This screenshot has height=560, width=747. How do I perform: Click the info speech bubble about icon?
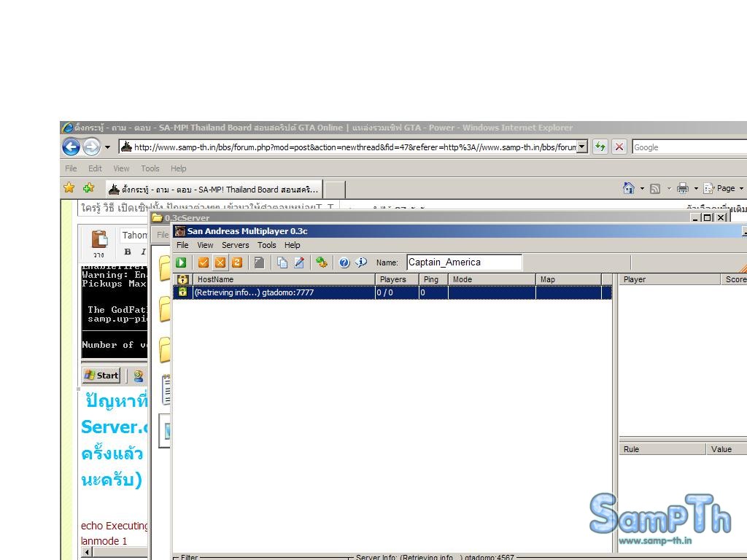361,262
